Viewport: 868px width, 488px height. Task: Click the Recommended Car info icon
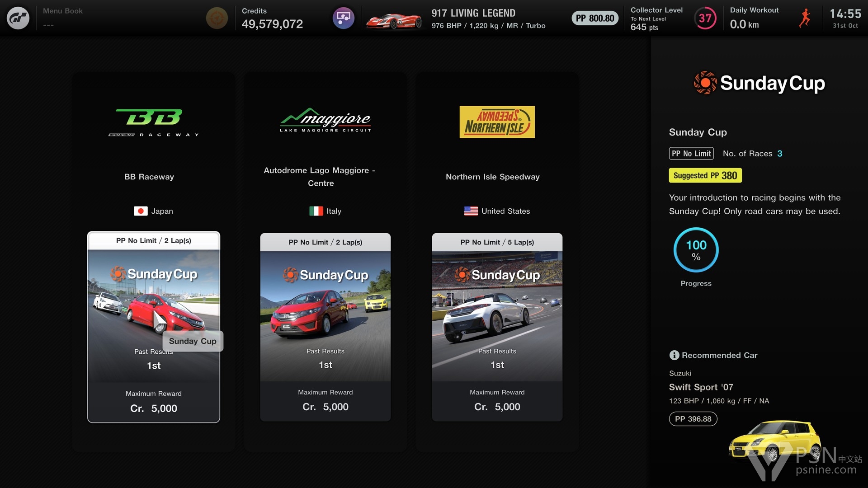[x=674, y=355]
